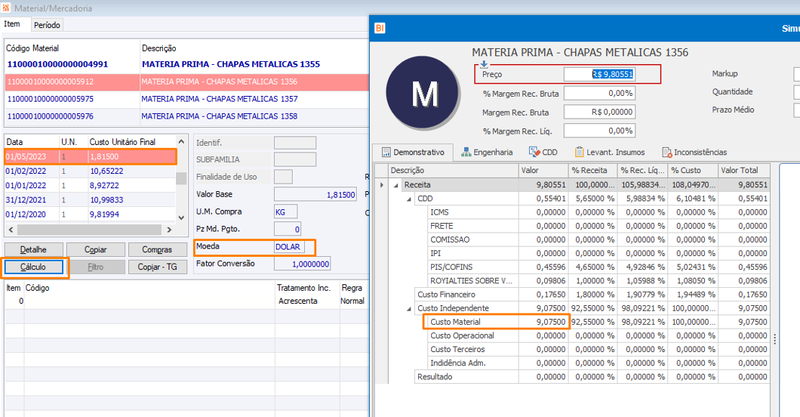Select the FRETE row

coord(598,226)
